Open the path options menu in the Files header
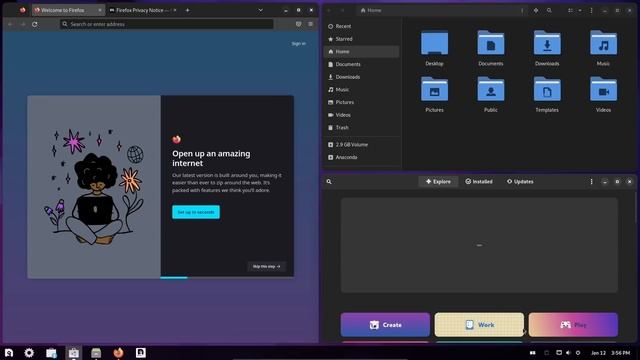 pyautogui.click(x=522, y=10)
